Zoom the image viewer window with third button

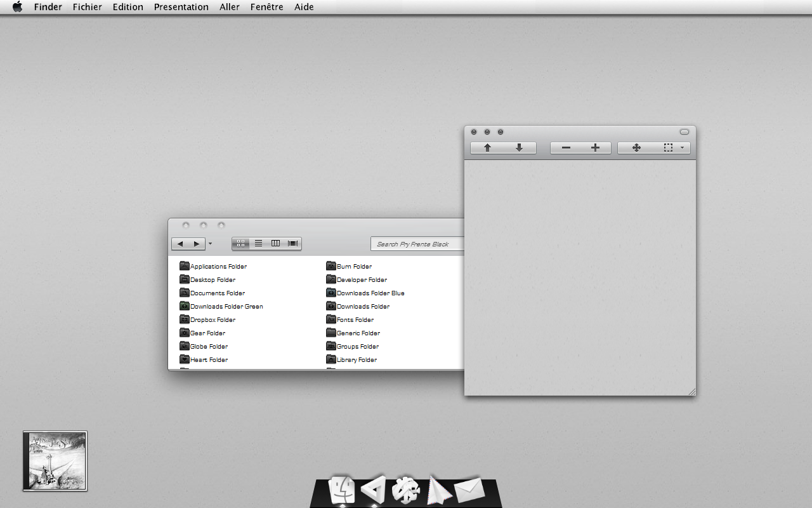coord(501,132)
